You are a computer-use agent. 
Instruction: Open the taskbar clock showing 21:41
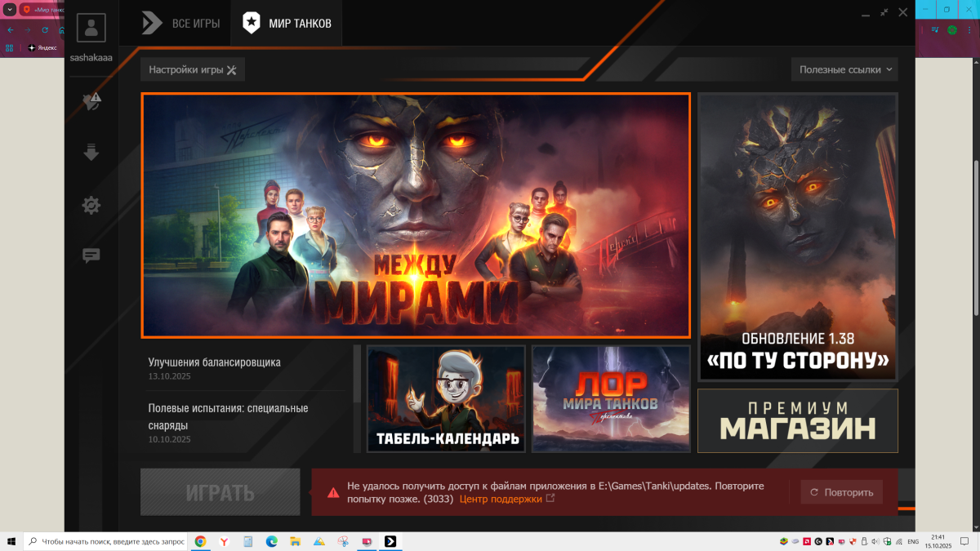coord(938,541)
